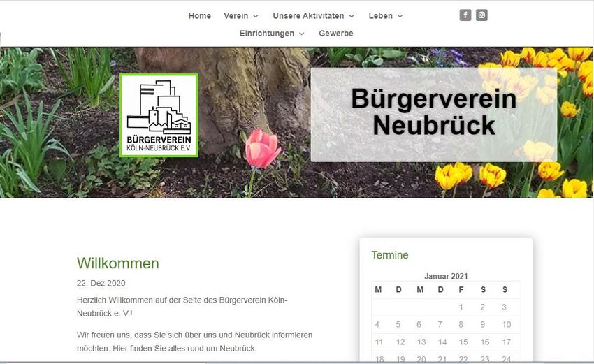Select calendar day 3
Viewport: 594px width, 364px height.
[x=505, y=307]
